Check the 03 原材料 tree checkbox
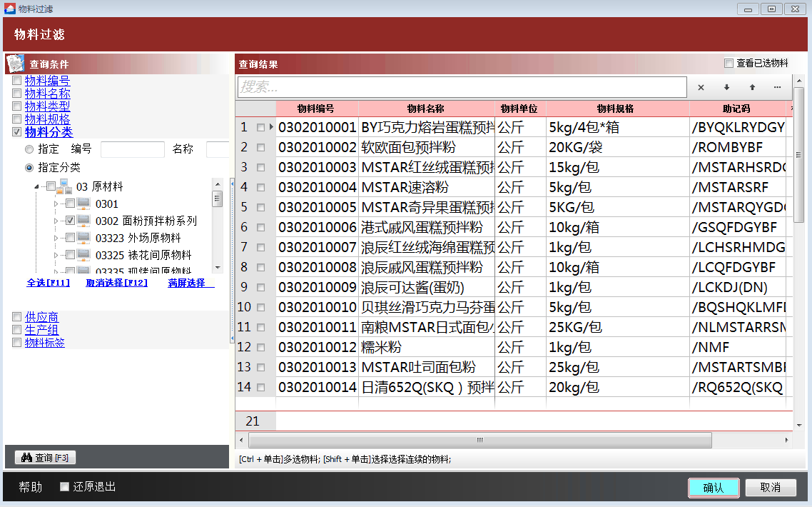 point(51,186)
